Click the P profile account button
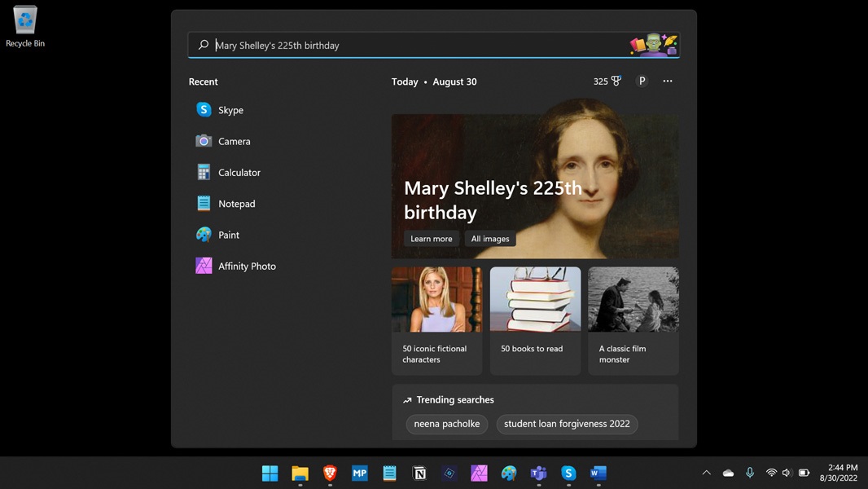868x489 pixels. tap(642, 81)
